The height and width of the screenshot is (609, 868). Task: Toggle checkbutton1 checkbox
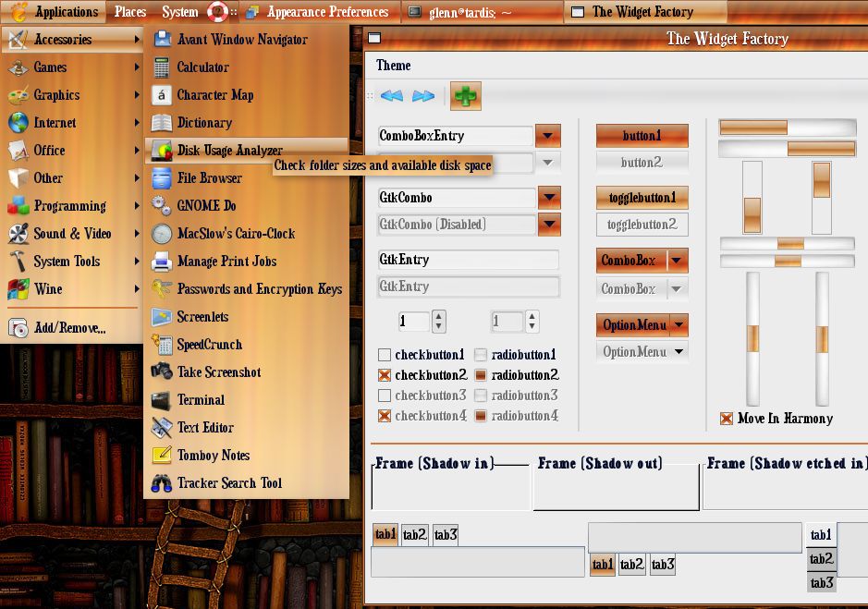385,354
